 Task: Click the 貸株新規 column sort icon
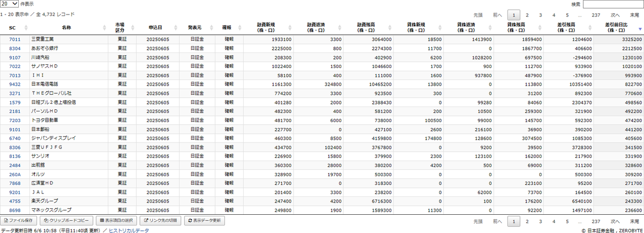(440, 27)
